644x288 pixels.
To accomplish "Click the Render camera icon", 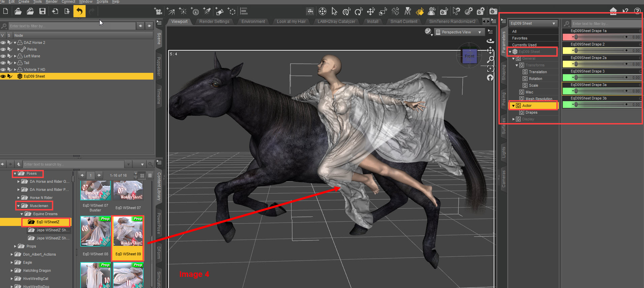I will coord(493,11).
